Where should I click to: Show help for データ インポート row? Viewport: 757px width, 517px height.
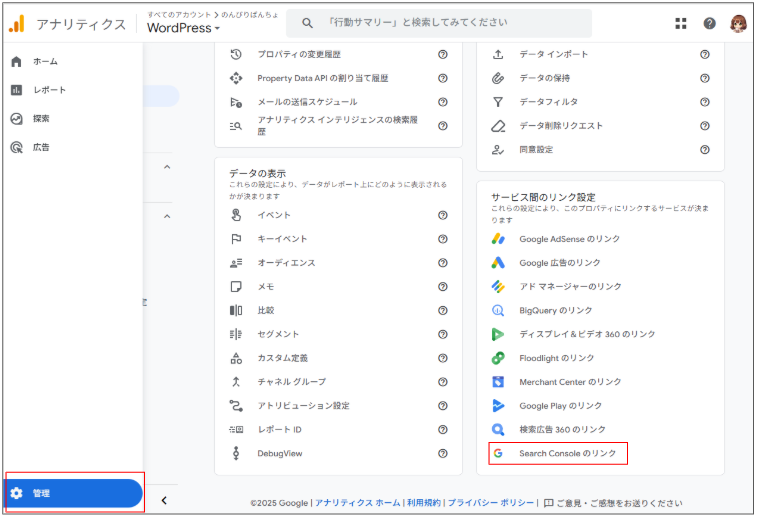(x=705, y=55)
